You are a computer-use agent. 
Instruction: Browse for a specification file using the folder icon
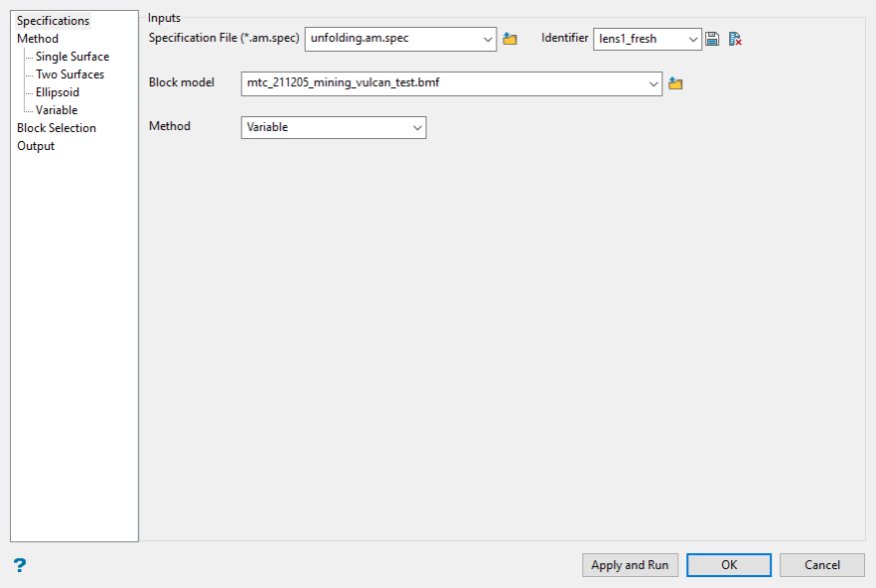510,39
